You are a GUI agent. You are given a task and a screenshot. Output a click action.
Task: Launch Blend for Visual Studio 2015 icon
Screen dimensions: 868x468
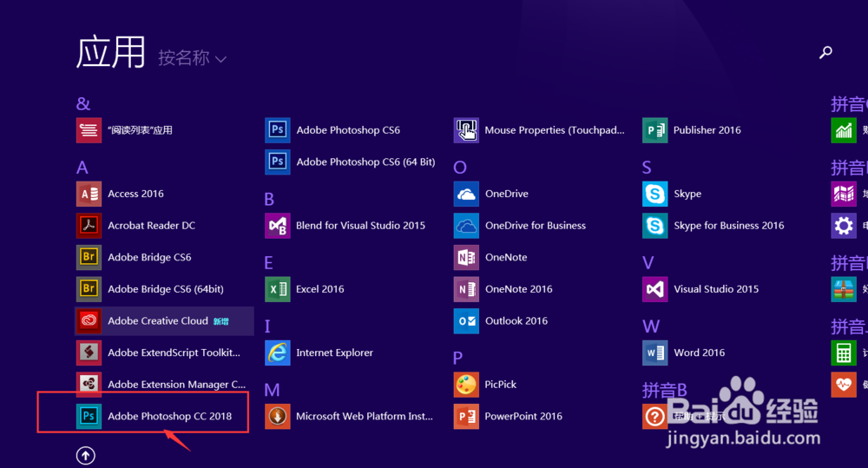[278, 226]
